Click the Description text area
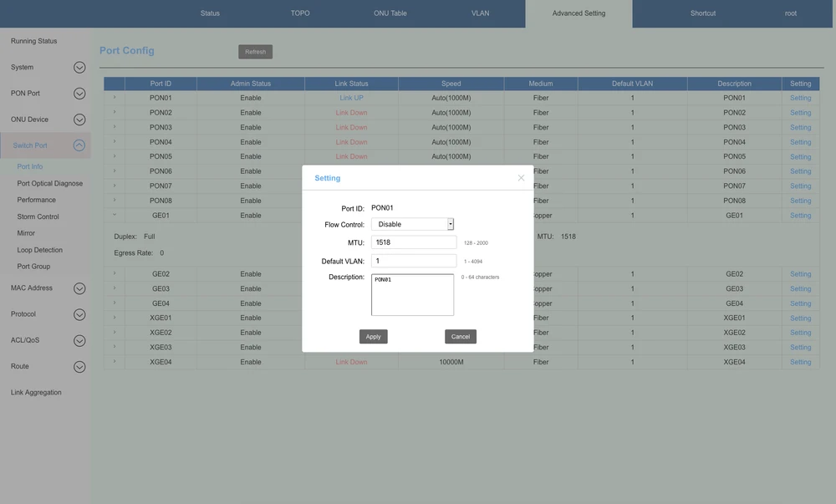836x504 pixels. 412,295
